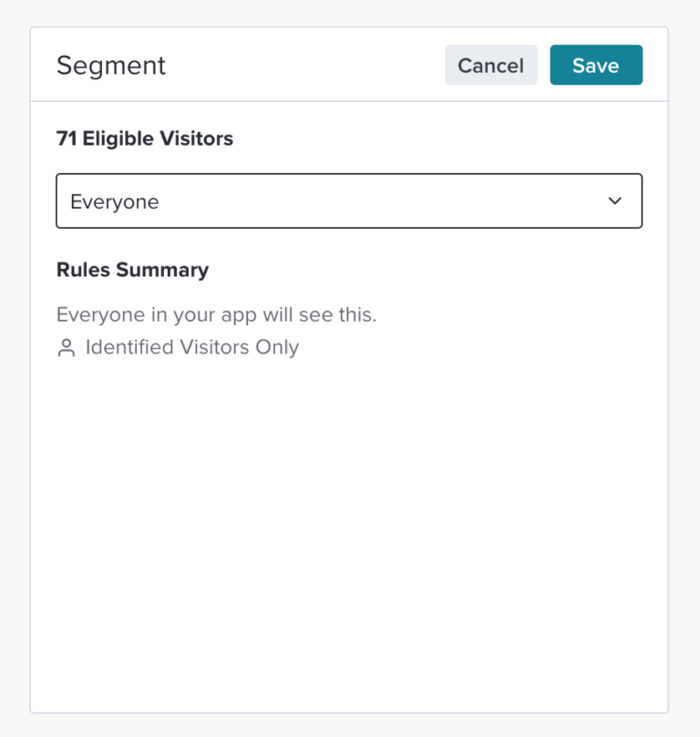Click inside the Everyone selector field

[x=349, y=200]
